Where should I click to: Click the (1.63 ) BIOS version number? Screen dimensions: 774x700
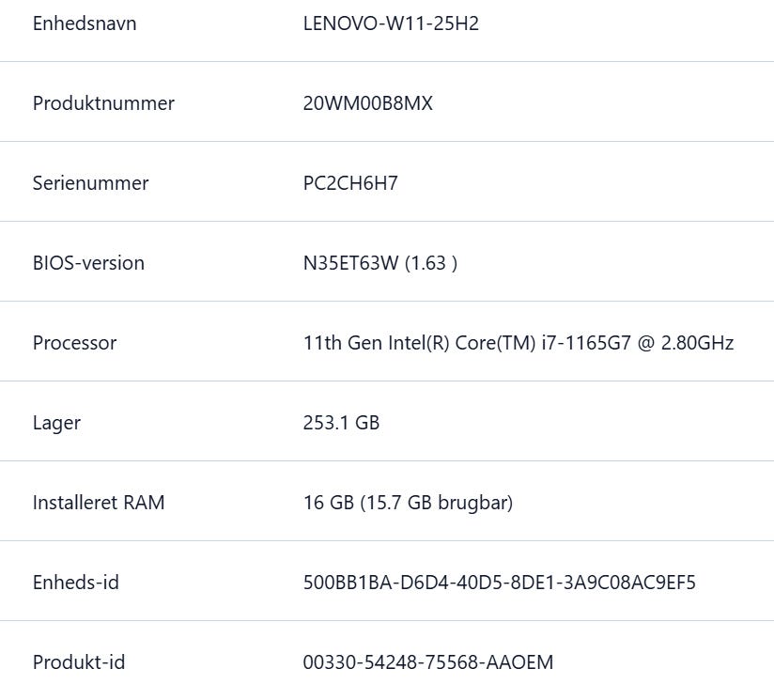(431, 263)
